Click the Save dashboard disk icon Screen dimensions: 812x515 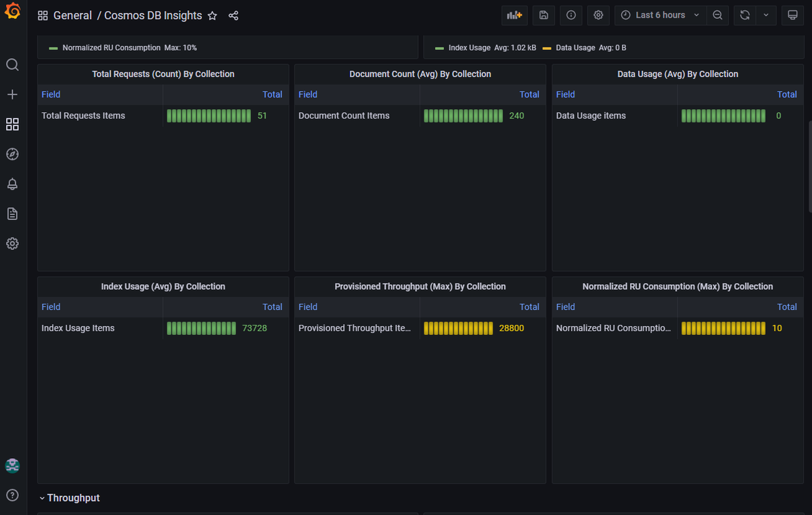tap(543, 15)
